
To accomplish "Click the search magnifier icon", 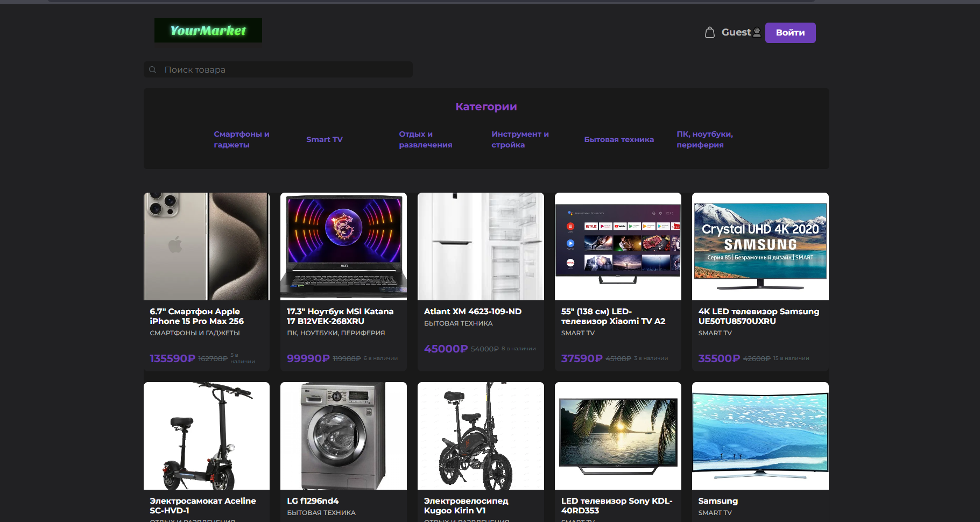I will coord(153,69).
